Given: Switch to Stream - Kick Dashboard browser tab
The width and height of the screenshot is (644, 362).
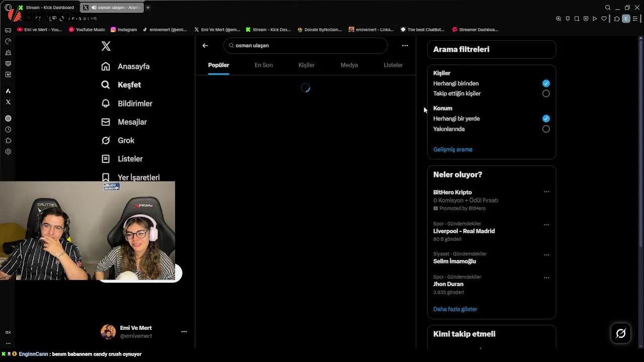Looking at the screenshot, I should [x=47, y=8].
